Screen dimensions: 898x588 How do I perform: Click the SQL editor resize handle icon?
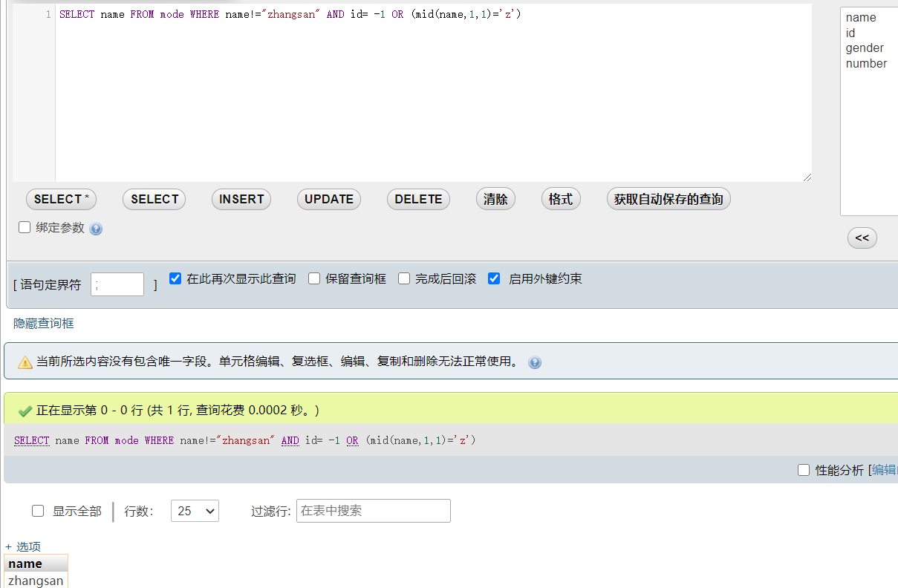[807, 177]
